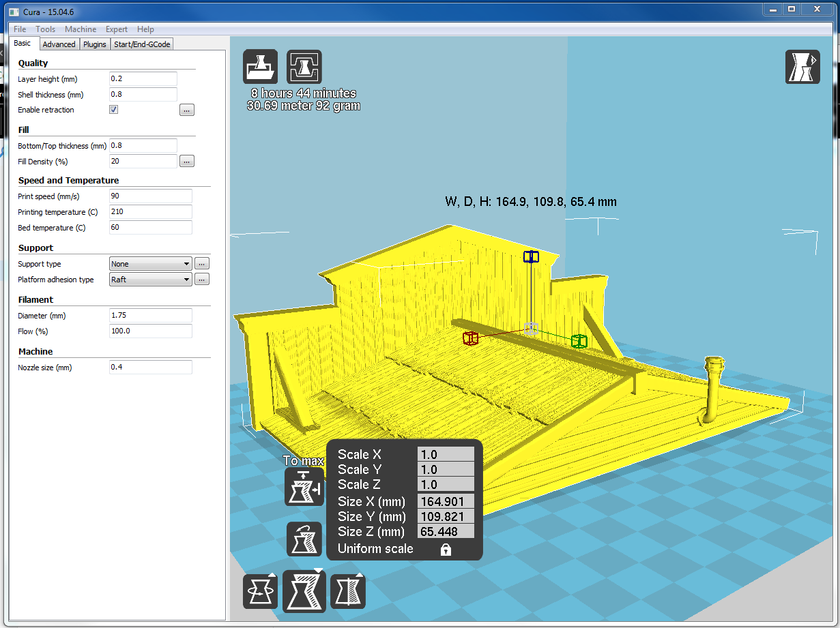Click the To max scale icon
This screenshot has height=628, width=840.
pyautogui.click(x=304, y=487)
